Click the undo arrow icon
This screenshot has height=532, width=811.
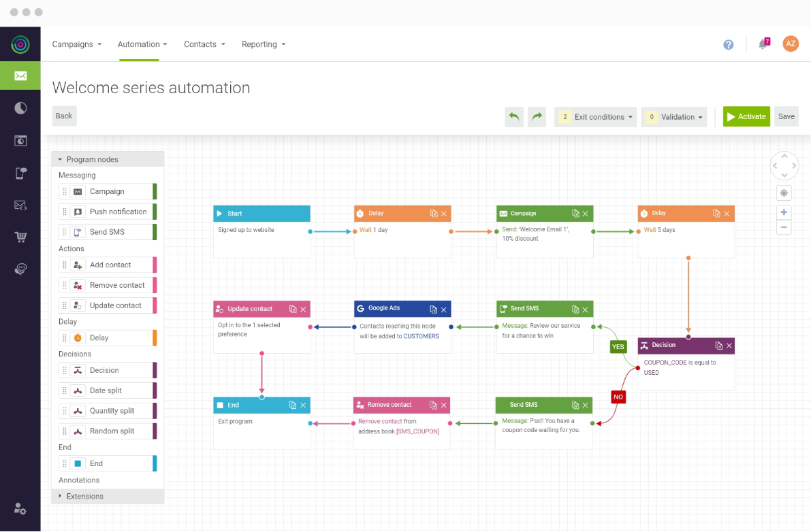tap(514, 117)
